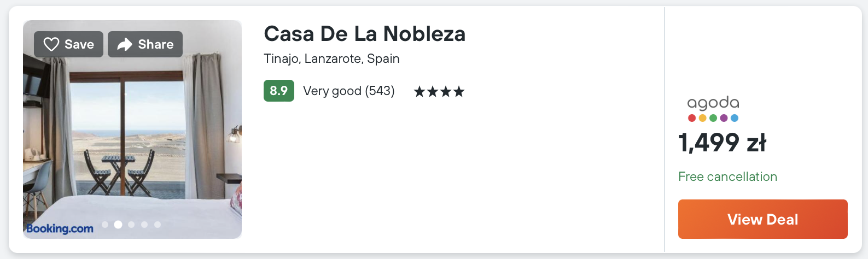Image resolution: width=868 pixels, height=259 pixels.
Task: Click the green 8.9 rating badge
Action: point(278,91)
